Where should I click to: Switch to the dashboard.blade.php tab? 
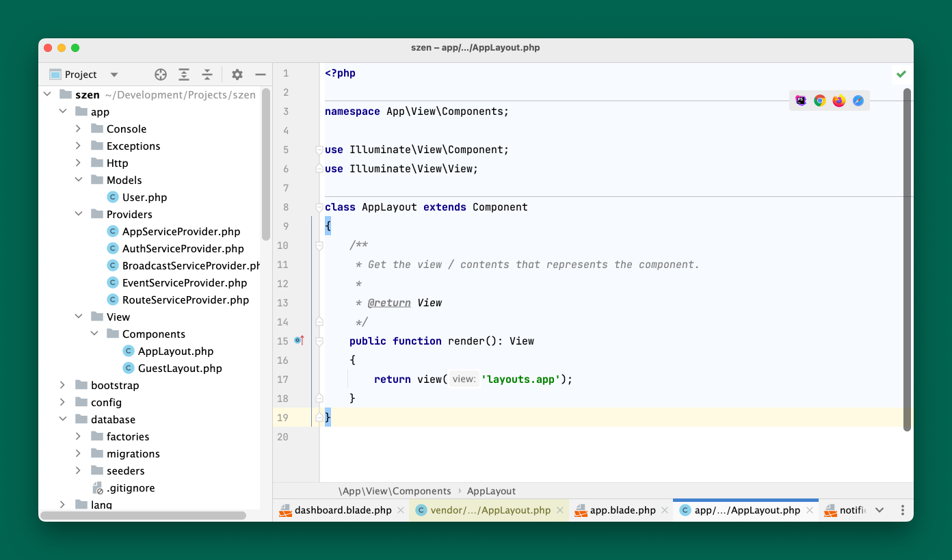point(343,510)
